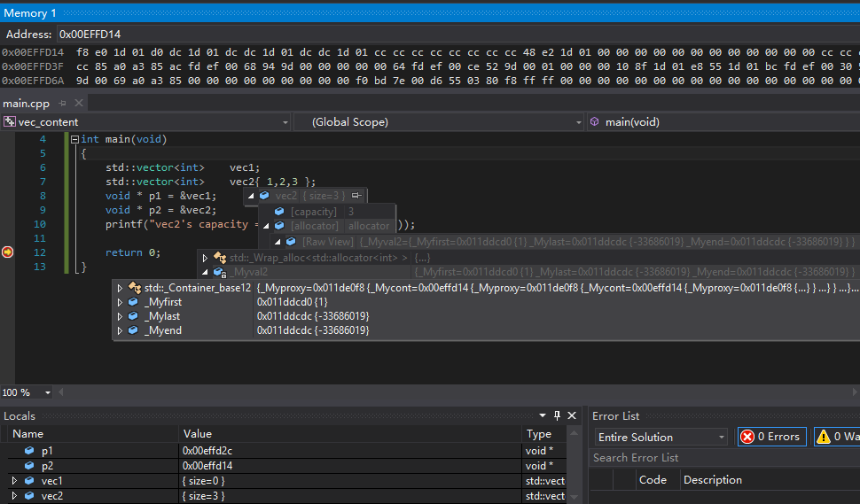Viewport: 860px width, 504px height.
Task: Expand the std::_Container_base12 row
Action: tap(120, 288)
